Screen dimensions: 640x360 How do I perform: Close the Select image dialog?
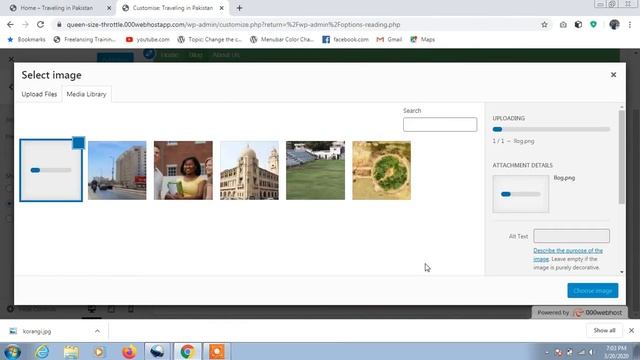pyautogui.click(x=613, y=75)
